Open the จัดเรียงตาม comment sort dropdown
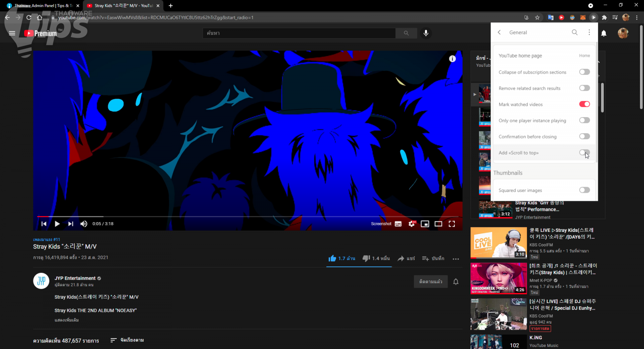 pyautogui.click(x=127, y=340)
